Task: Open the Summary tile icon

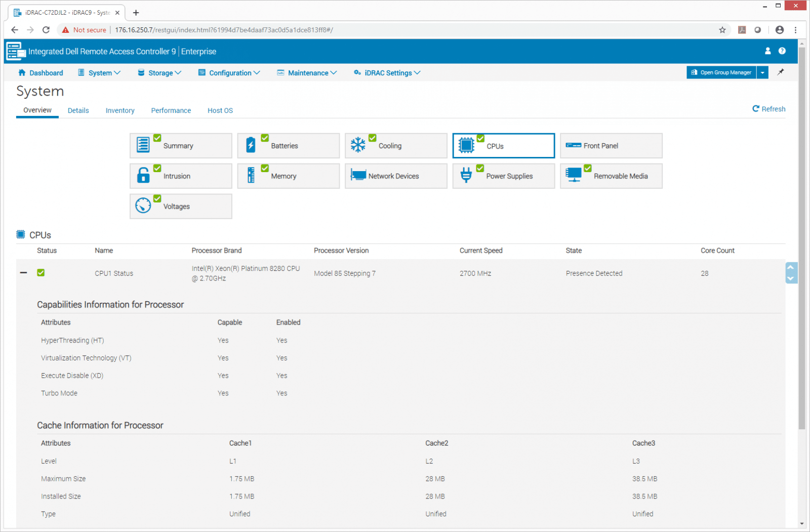Action: pyautogui.click(x=143, y=145)
